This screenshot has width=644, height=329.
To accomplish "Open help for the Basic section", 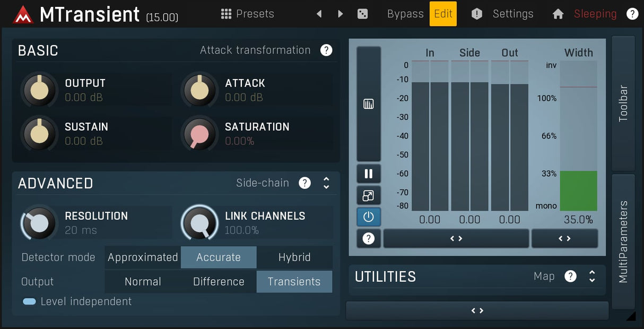I will [x=326, y=50].
